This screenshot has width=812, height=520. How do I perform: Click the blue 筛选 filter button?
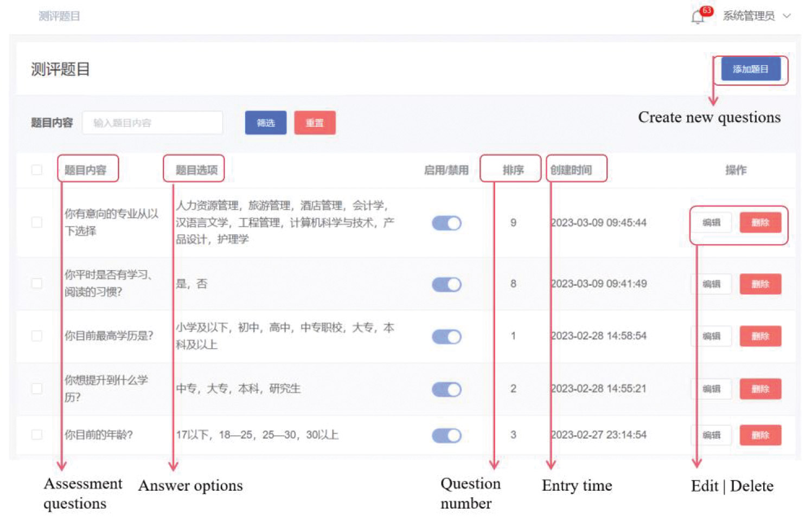click(266, 123)
